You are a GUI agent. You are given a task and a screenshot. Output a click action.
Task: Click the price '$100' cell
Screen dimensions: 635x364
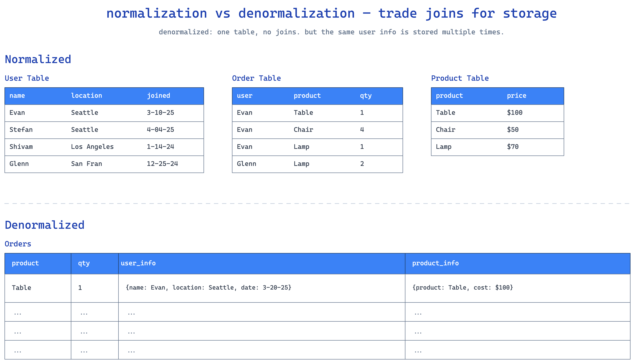click(x=515, y=113)
